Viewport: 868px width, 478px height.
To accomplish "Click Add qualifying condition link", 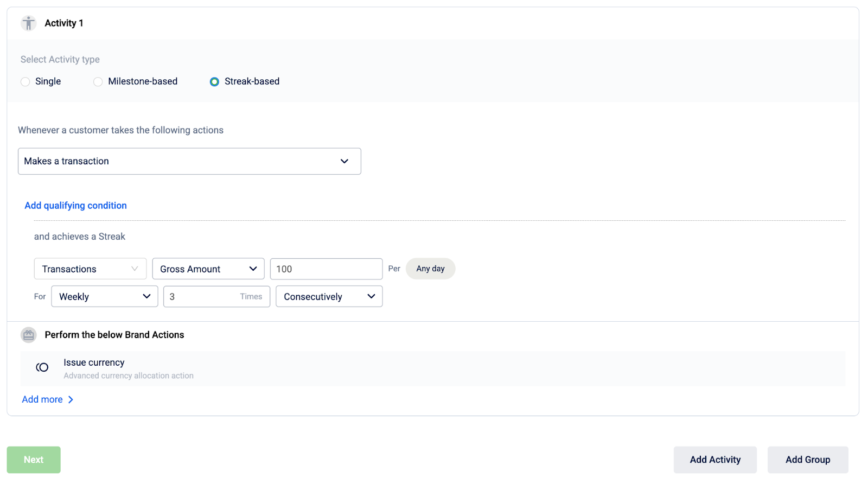I will pyautogui.click(x=75, y=206).
